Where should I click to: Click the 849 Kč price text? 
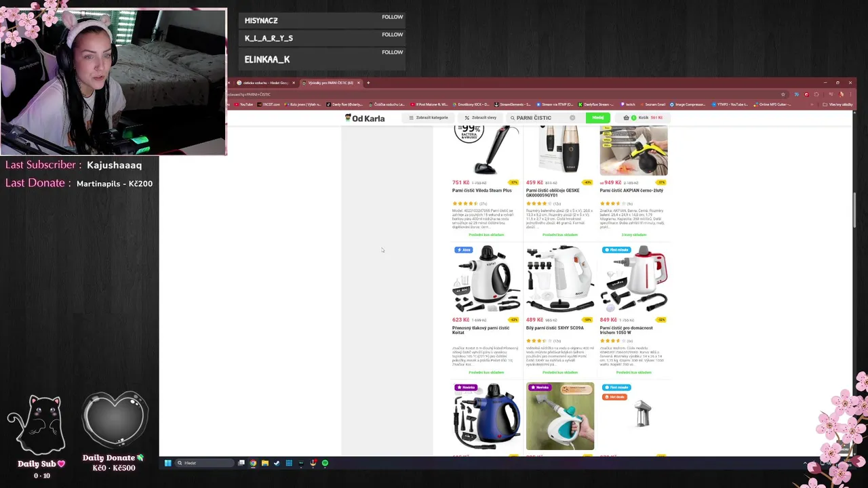click(608, 320)
